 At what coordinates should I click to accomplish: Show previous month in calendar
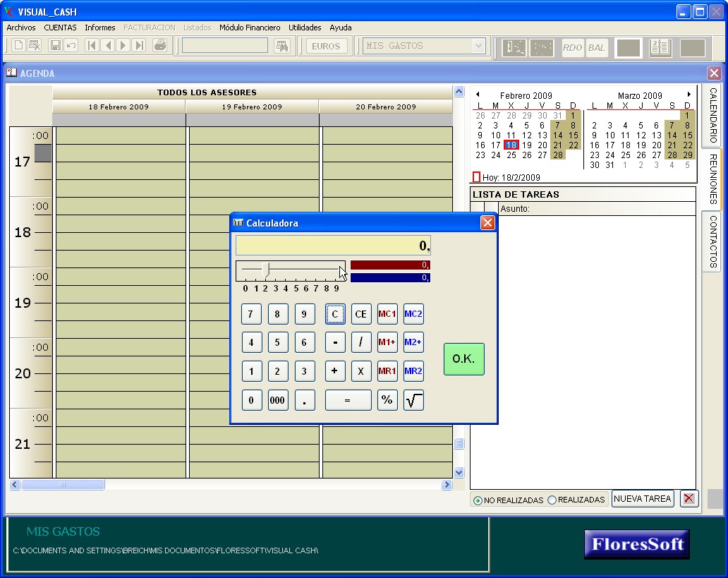click(478, 95)
